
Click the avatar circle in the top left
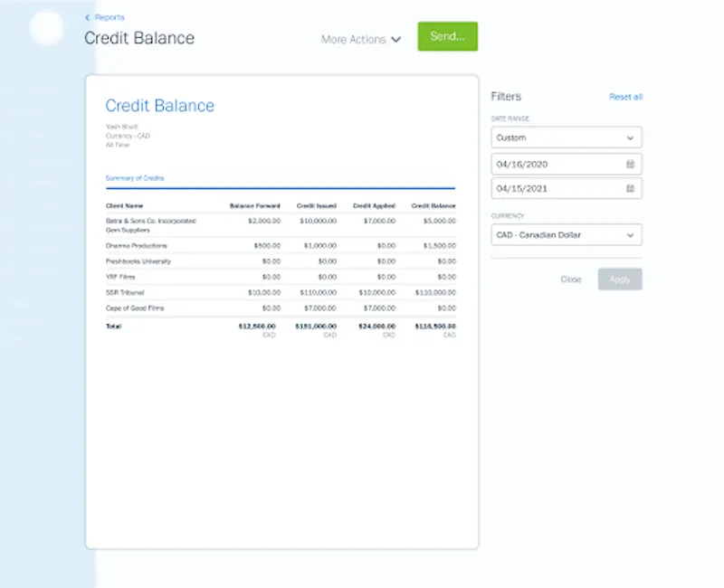[45, 28]
